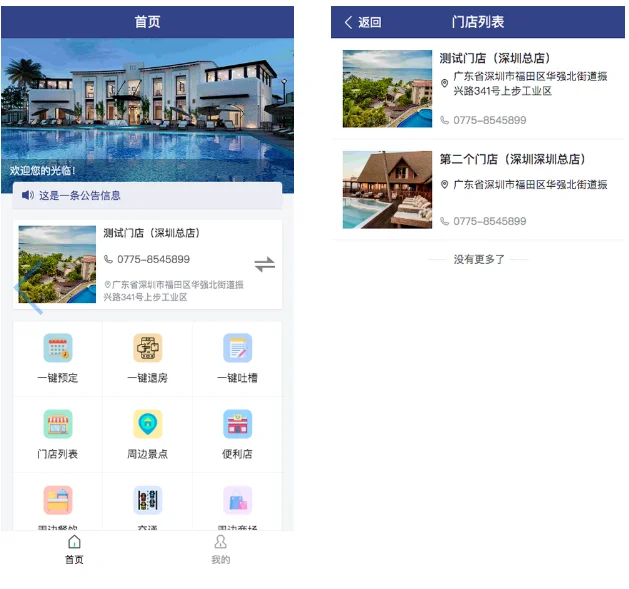Switch to the 首页 bottom tab

click(74, 550)
